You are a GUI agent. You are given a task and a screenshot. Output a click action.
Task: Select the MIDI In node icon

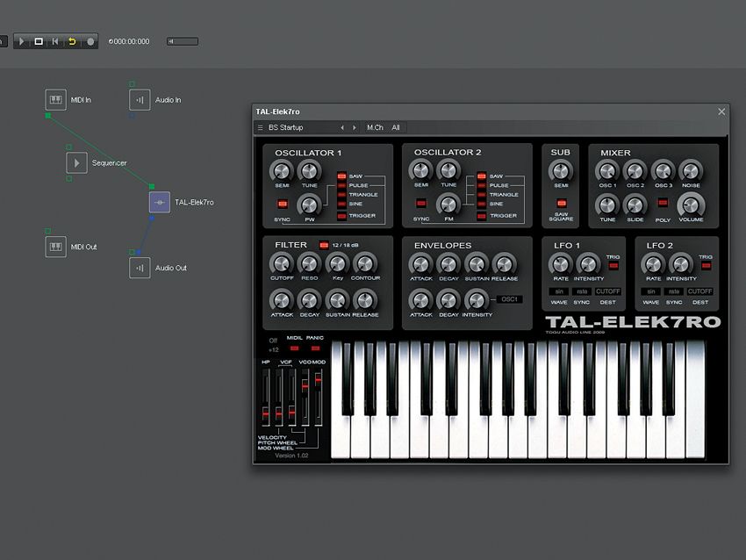55,99
